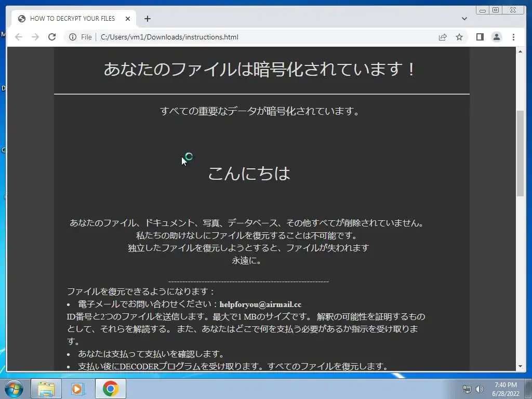
Task: Expand the tab search dropdown arrow
Action: [x=464, y=19]
